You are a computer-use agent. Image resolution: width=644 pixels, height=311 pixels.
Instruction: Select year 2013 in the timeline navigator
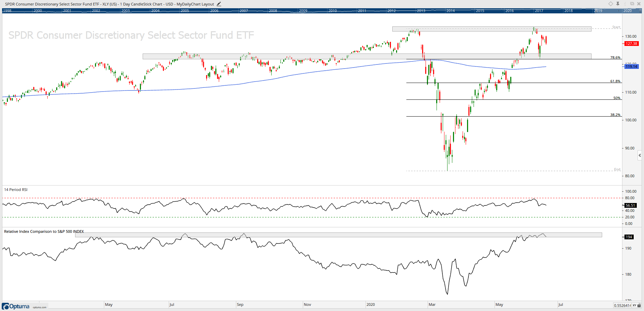421,11
